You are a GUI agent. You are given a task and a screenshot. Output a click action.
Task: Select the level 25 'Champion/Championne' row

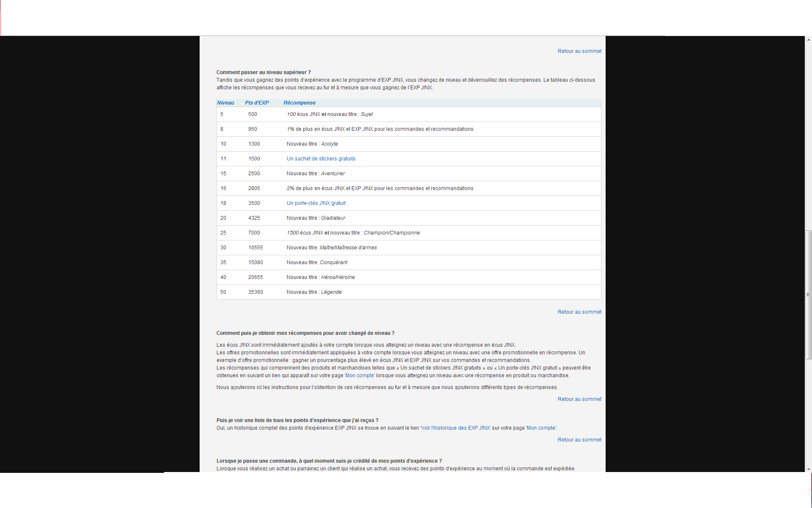tap(408, 233)
